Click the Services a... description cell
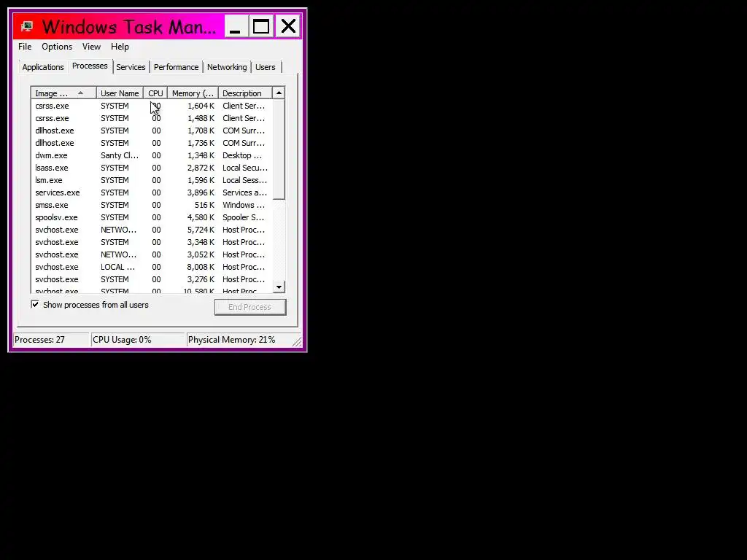 [244, 192]
